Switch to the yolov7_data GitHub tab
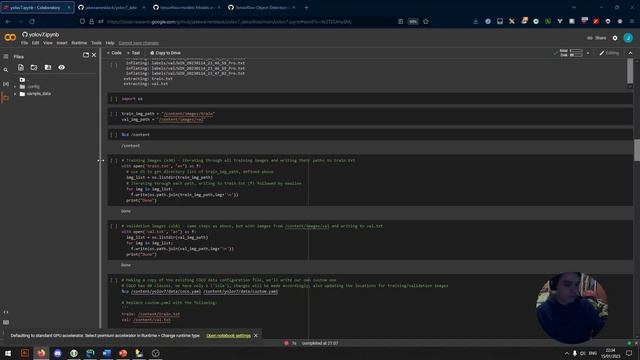 [111, 7]
